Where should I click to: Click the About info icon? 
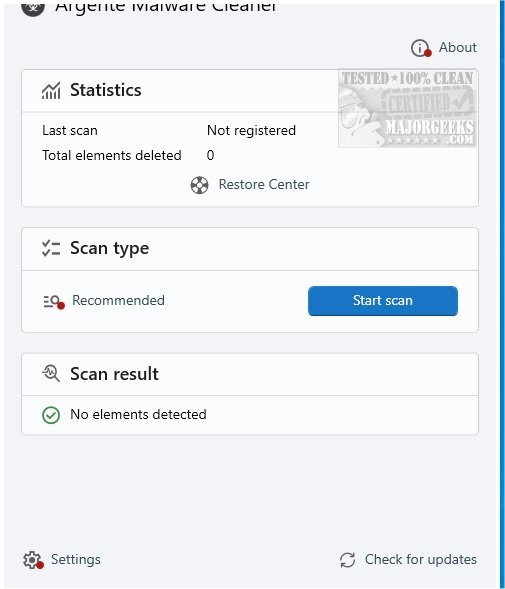pyautogui.click(x=420, y=48)
